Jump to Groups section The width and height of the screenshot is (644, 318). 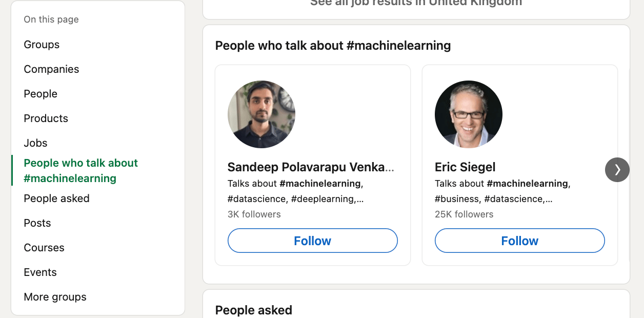pyautogui.click(x=42, y=45)
